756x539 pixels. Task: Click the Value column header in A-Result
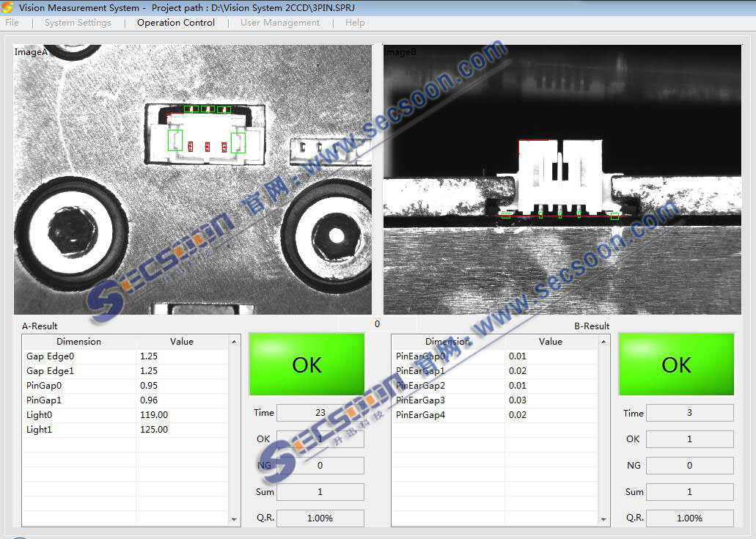click(x=182, y=342)
